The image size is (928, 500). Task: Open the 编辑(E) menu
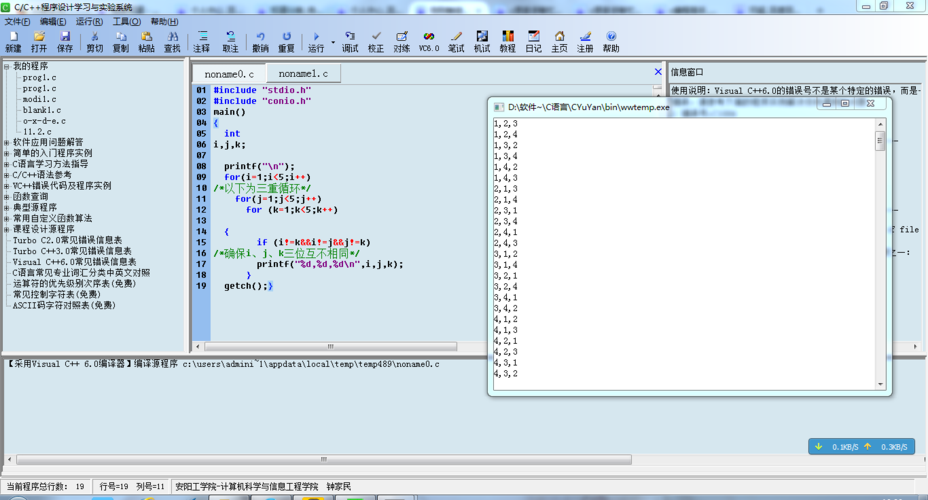53,21
